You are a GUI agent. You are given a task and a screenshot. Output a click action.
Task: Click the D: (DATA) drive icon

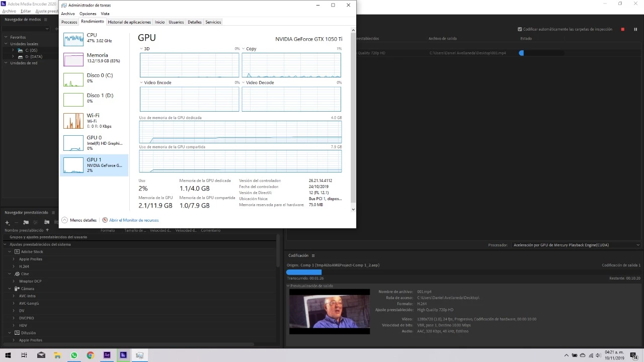pos(21,56)
